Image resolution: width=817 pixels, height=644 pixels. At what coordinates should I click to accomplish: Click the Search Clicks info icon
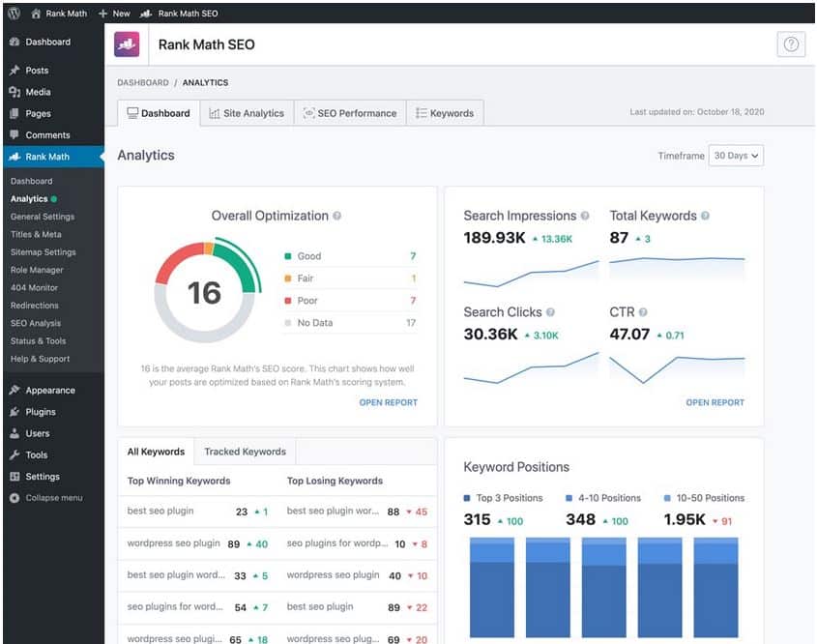[550, 312]
